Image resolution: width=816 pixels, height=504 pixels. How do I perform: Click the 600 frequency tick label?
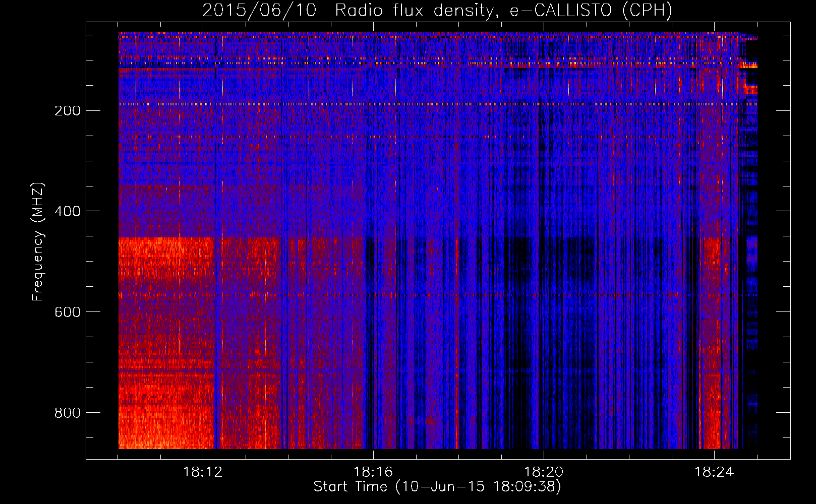pos(67,312)
